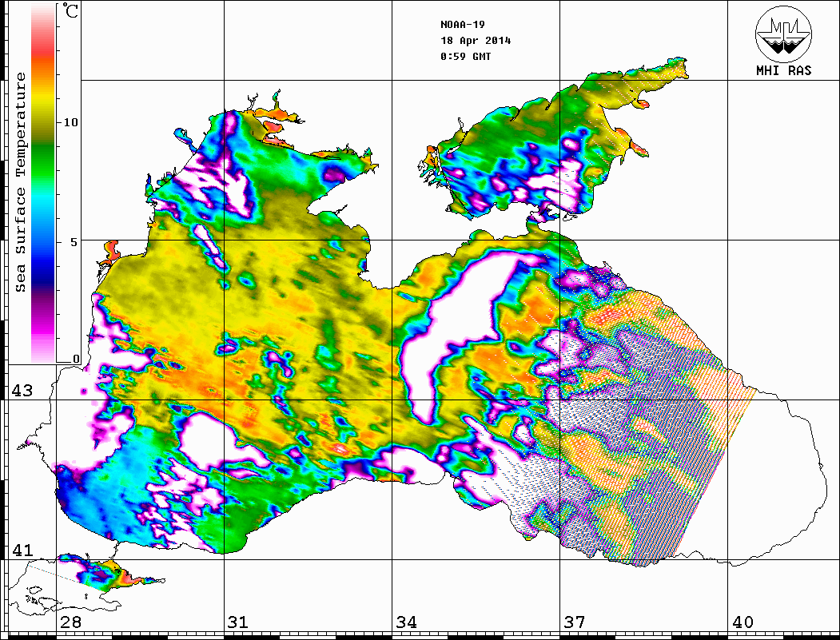Click latitude label '43'
Viewport: 840px width, 640px height.
pos(22,391)
